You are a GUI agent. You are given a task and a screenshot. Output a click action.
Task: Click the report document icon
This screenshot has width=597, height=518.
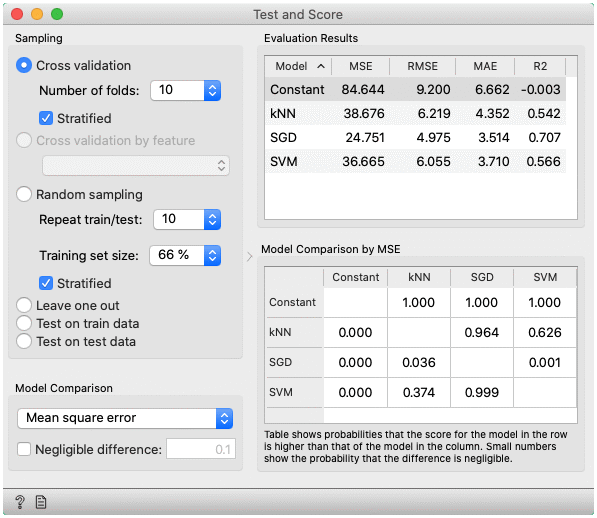(41, 502)
